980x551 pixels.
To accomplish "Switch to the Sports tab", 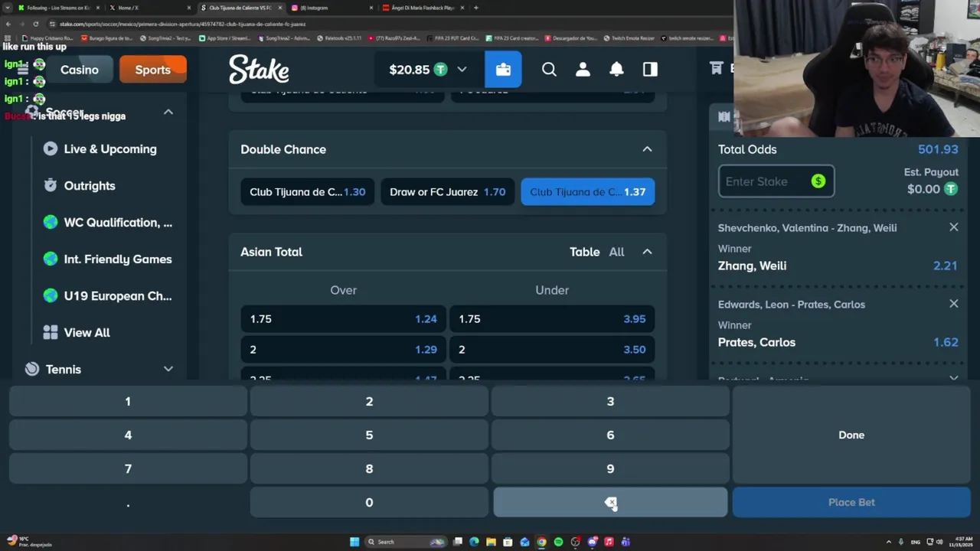I will point(153,70).
